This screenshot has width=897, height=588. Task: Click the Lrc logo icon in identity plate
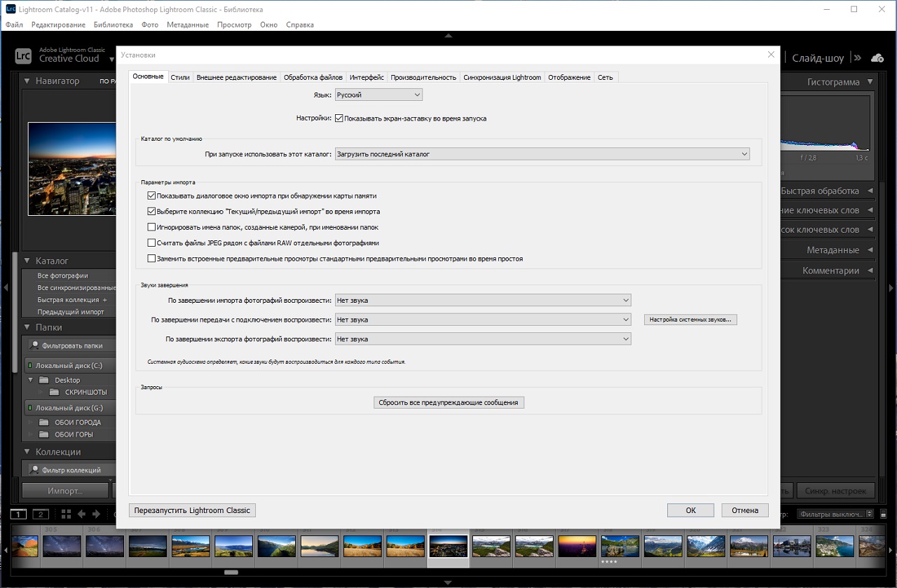point(23,56)
